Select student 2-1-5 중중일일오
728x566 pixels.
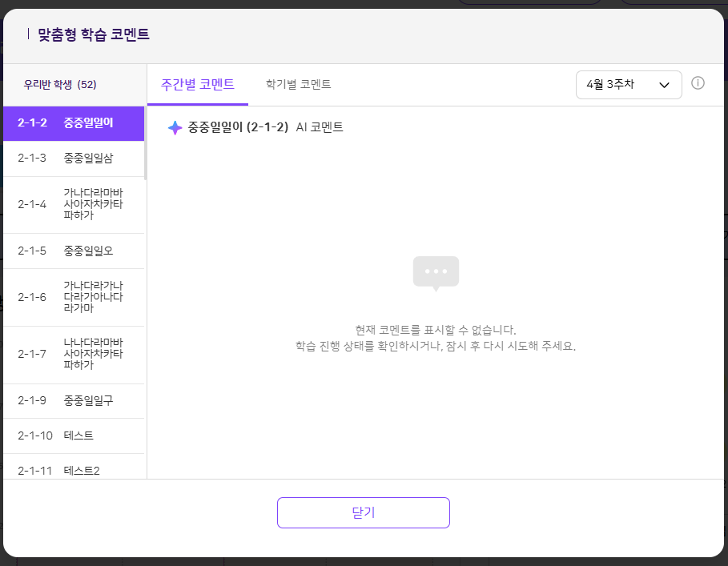pos(74,251)
